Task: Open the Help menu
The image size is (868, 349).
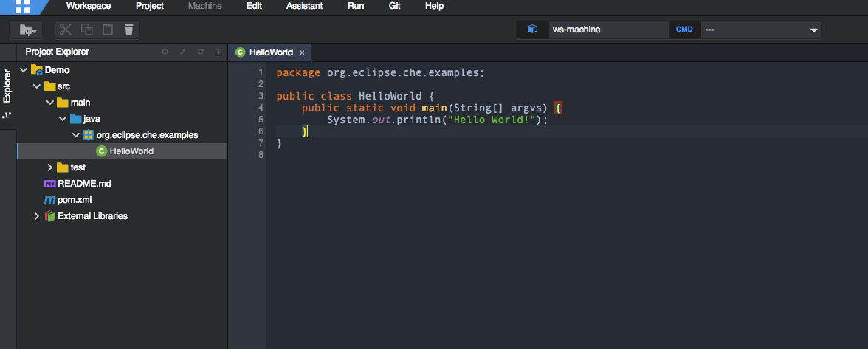Action: 434,6
